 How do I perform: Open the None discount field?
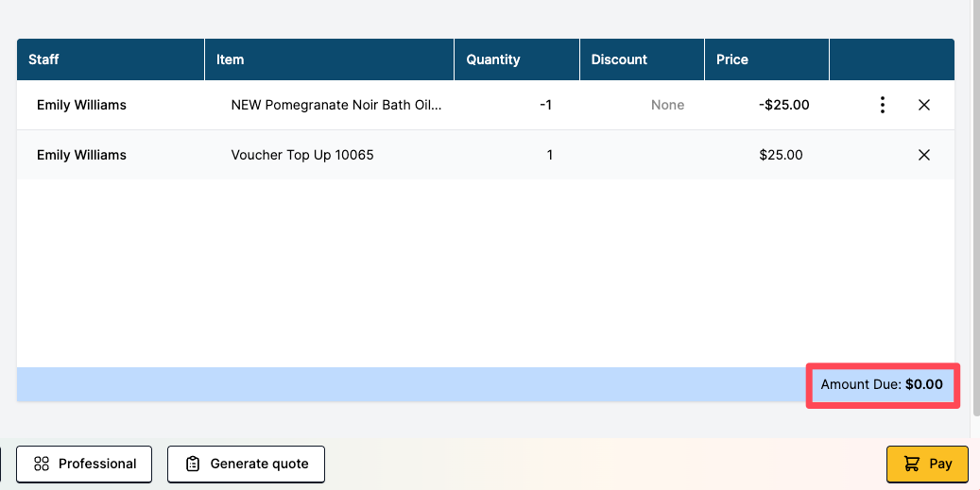(x=667, y=105)
